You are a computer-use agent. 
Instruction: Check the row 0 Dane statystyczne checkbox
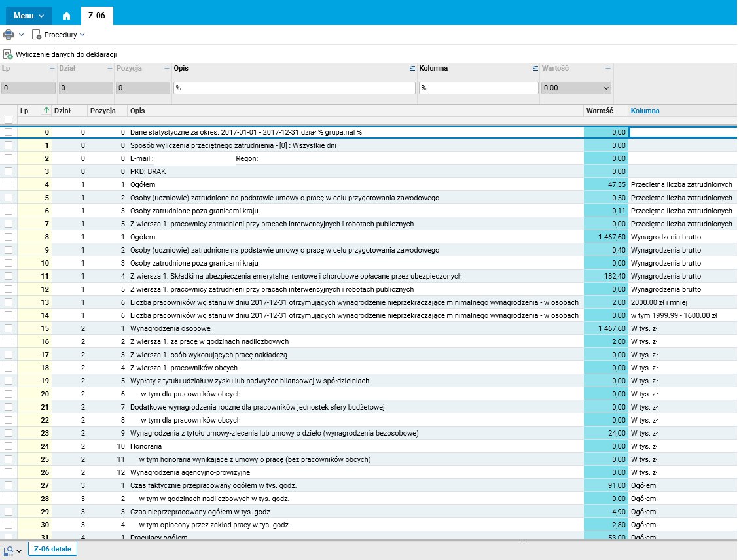tap(9, 132)
